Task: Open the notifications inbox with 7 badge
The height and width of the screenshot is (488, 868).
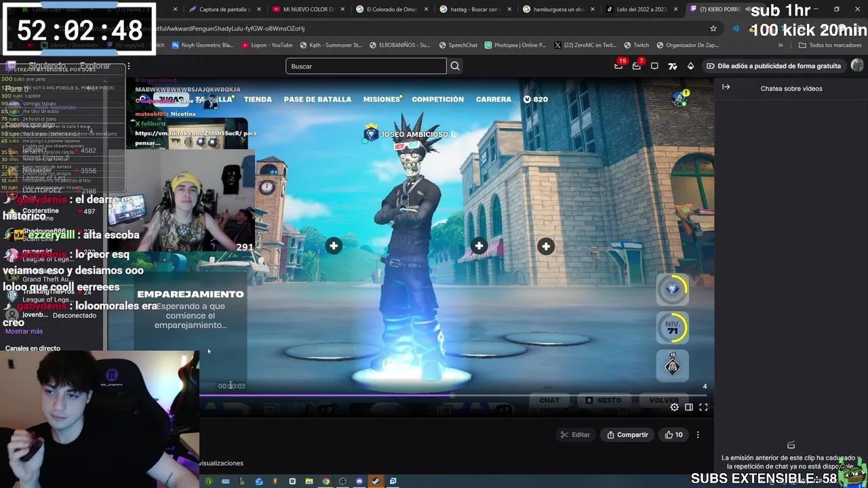Action: (637, 66)
